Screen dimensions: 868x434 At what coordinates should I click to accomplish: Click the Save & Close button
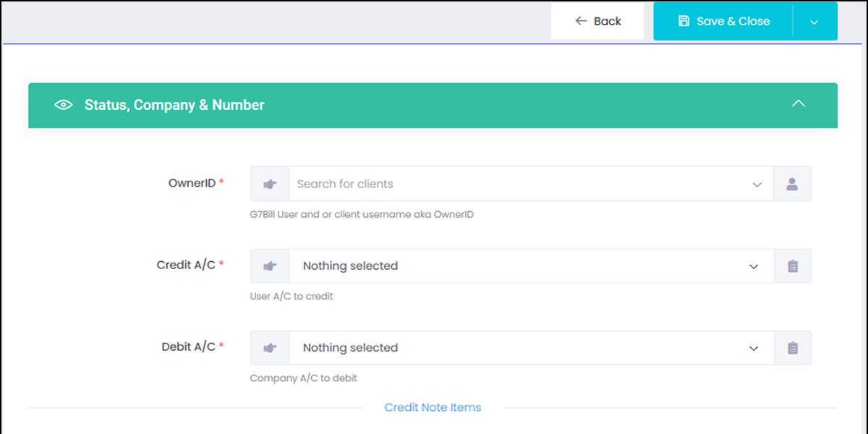[723, 21]
